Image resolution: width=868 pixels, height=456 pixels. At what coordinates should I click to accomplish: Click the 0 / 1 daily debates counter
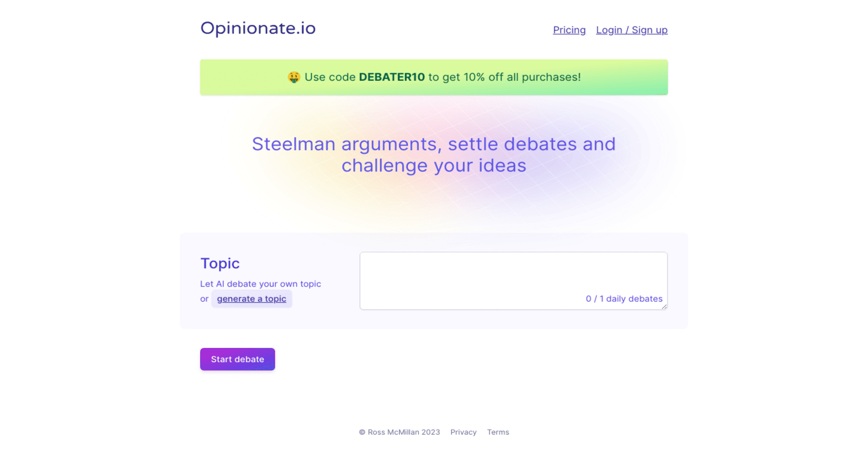623,299
